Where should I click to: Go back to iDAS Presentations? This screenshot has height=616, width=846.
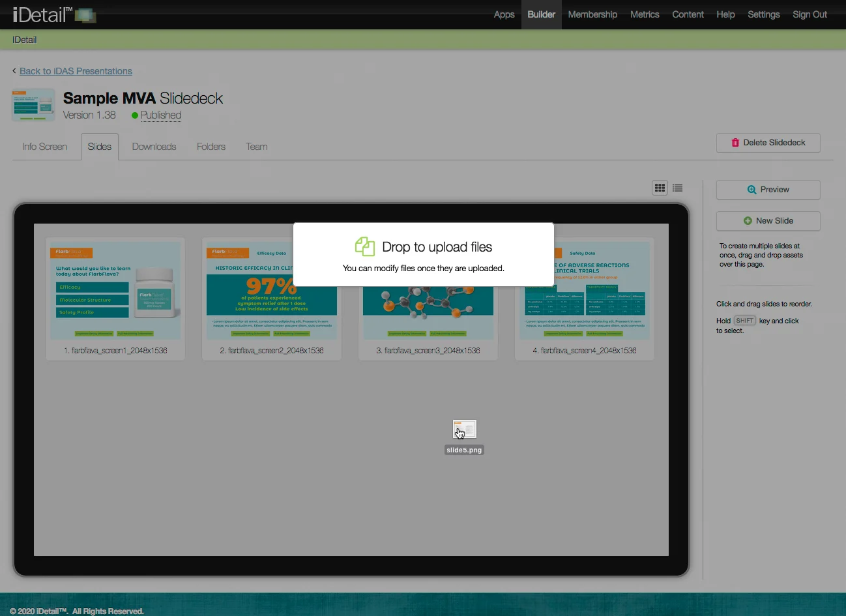76,71
